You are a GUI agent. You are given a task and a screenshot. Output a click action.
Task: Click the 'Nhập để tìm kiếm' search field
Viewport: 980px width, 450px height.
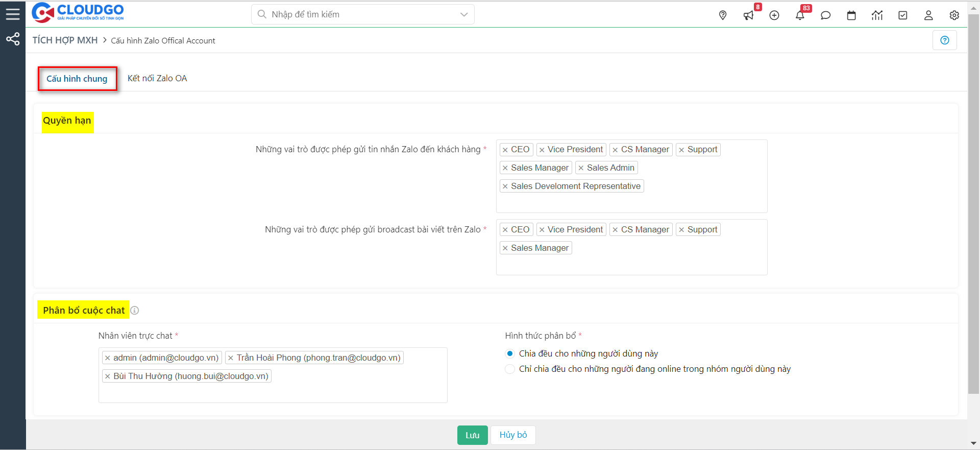pyautogui.click(x=357, y=14)
